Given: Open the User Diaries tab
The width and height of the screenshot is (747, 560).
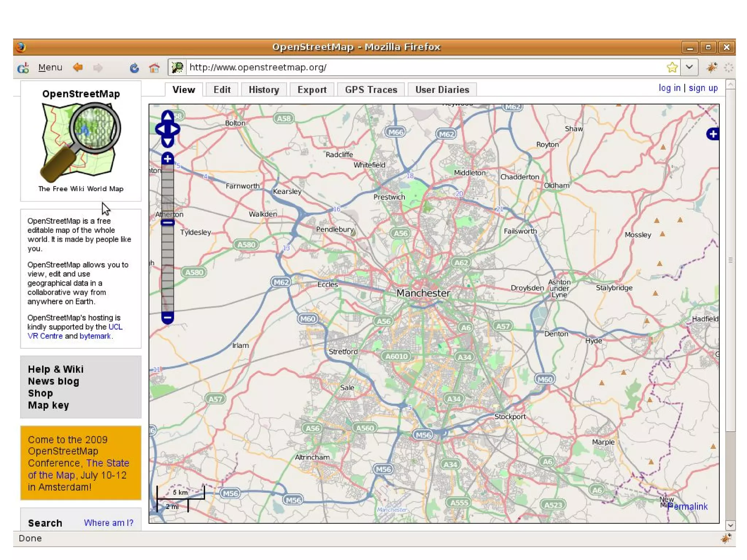Looking at the screenshot, I should coord(442,90).
